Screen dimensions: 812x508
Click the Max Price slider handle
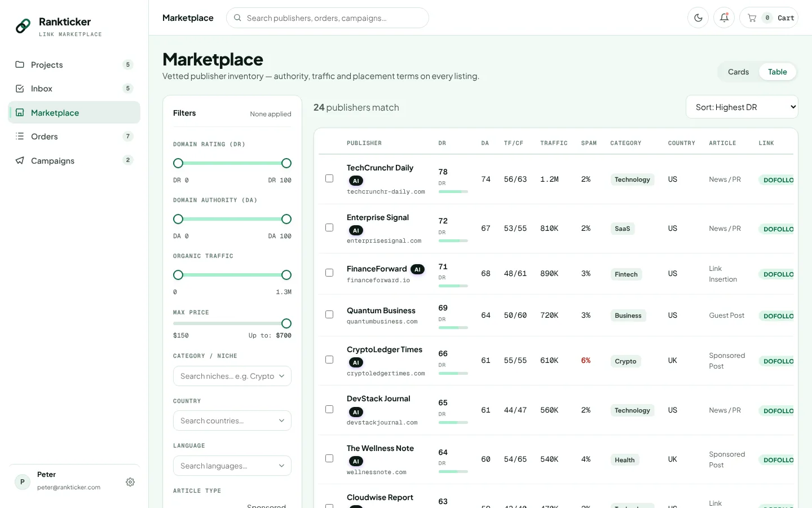coord(286,323)
